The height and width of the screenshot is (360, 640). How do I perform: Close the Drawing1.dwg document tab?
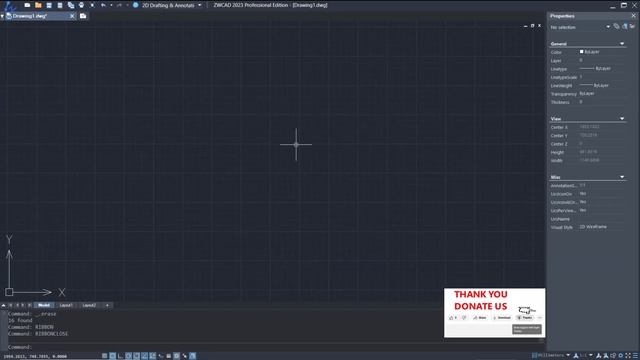[72, 16]
